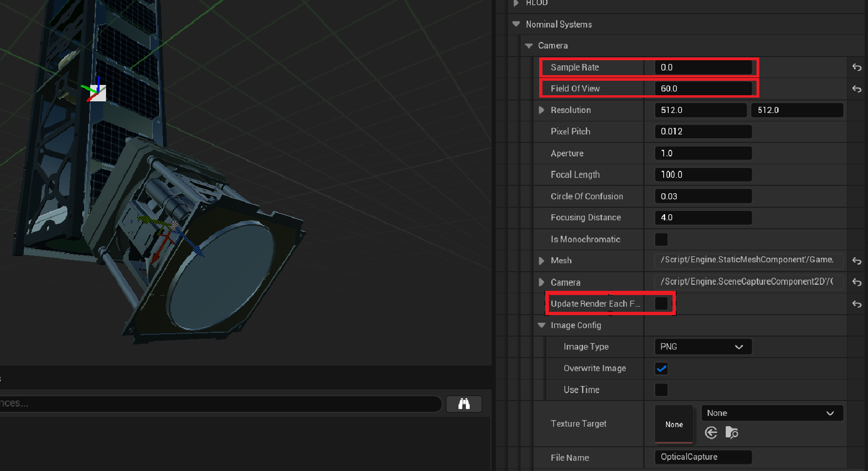
Task: Click the Focal Length value field
Action: [702, 175]
